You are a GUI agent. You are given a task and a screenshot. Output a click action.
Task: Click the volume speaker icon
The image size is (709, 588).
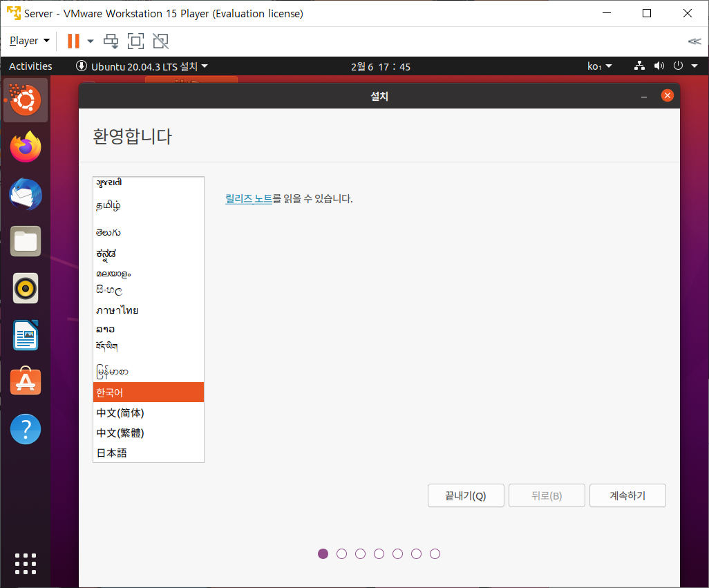point(659,66)
